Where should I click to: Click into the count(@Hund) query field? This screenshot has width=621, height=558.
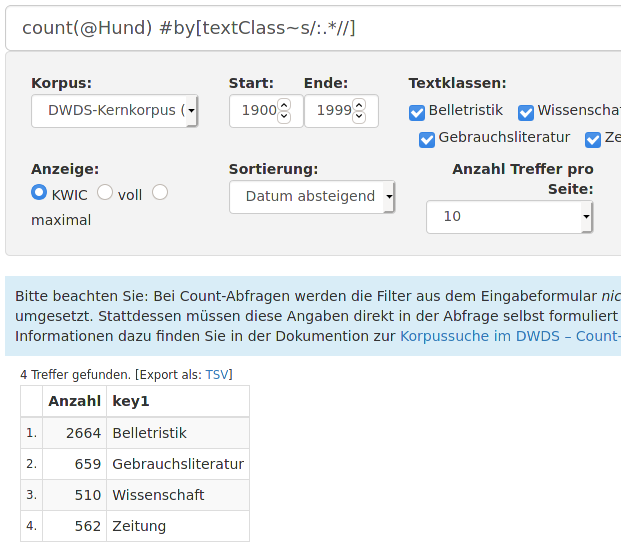click(313, 28)
